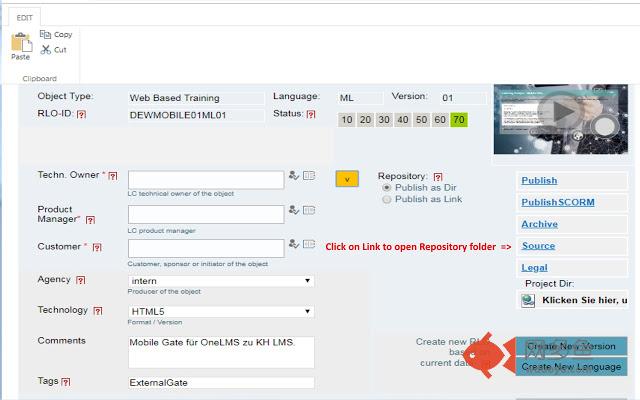Select status step 60
640x400 pixels.
point(440,120)
